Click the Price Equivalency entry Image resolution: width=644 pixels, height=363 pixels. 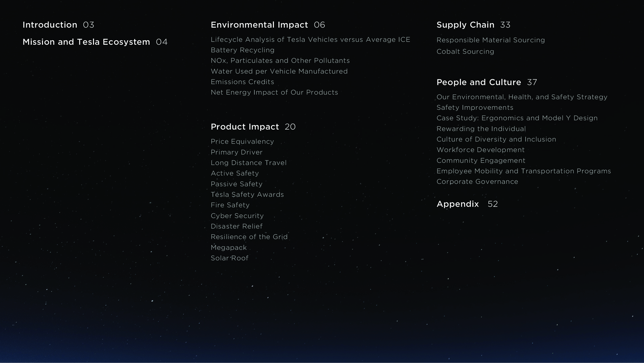tap(242, 142)
